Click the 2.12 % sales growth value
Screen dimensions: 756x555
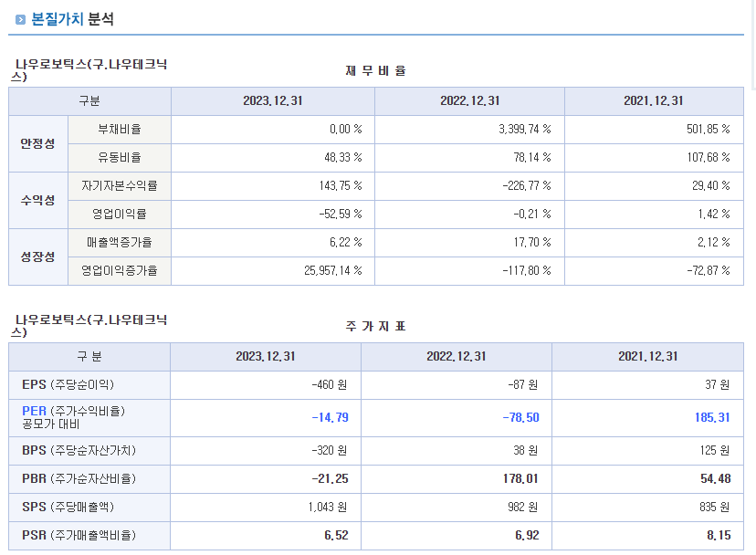tap(714, 242)
